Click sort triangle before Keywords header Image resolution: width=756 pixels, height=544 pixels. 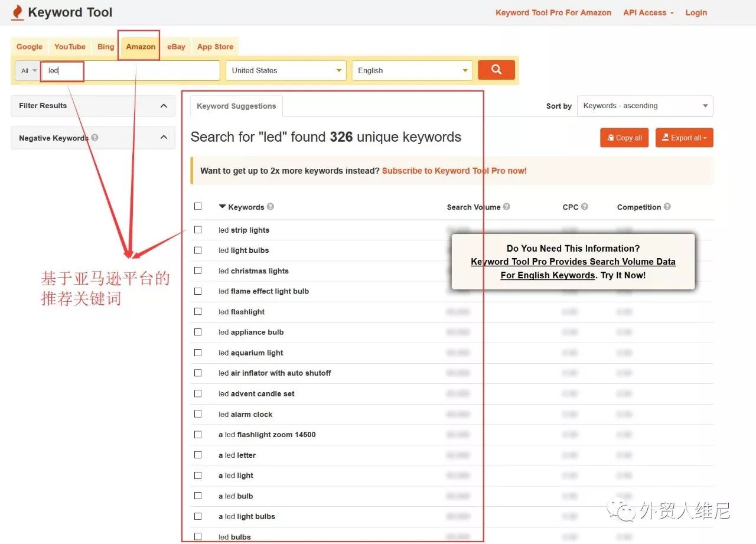223,207
